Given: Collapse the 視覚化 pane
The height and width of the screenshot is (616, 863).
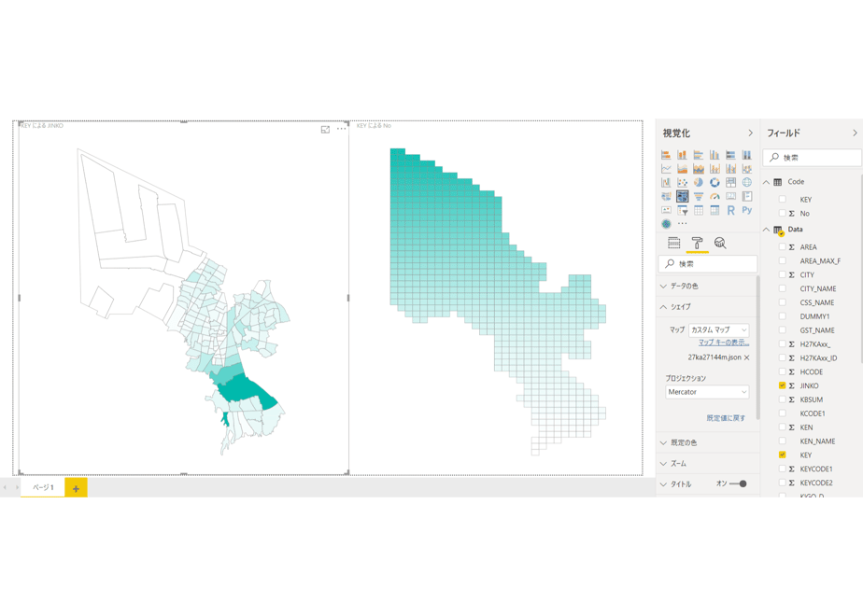Looking at the screenshot, I should point(750,133).
